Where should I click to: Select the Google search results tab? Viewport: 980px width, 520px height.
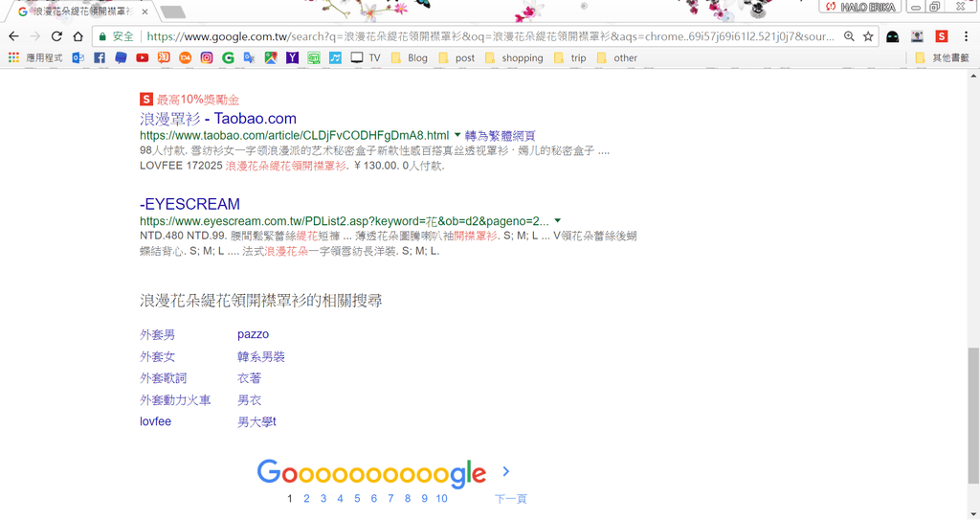point(80,11)
